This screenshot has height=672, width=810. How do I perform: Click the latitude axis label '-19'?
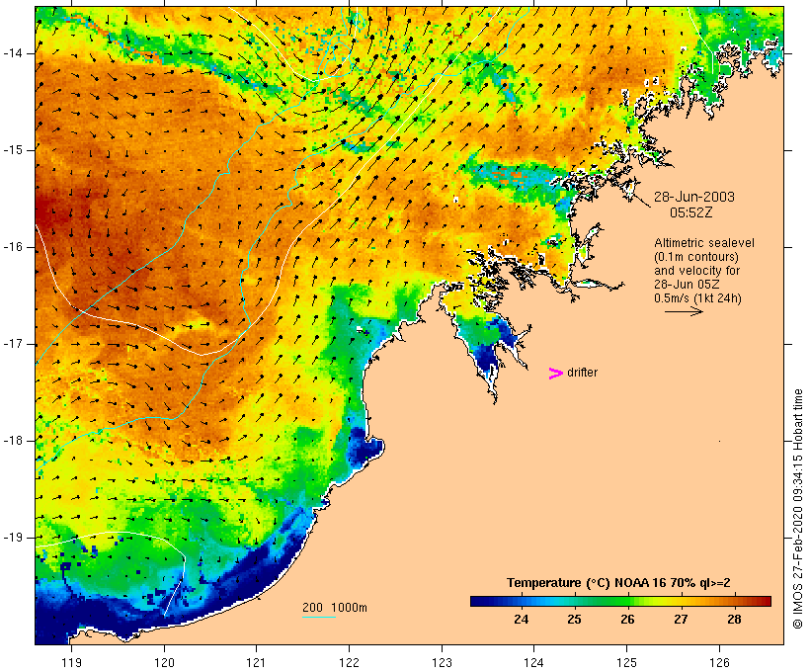(x=13, y=538)
